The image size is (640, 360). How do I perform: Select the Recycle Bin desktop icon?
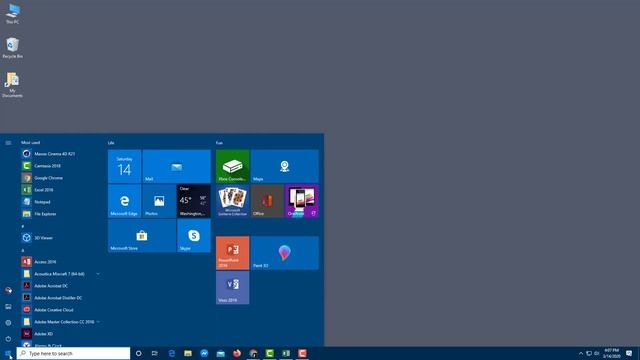pyautogui.click(x=13, y=48)
